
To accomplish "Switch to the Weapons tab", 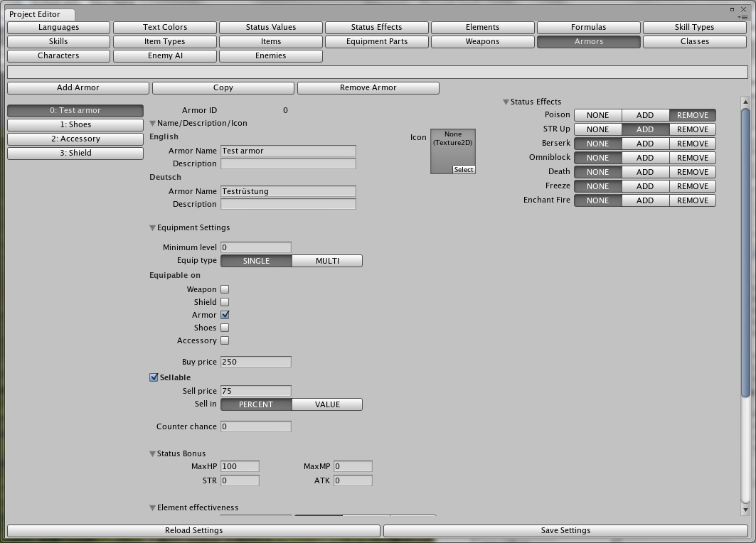I will pos(483,41).
